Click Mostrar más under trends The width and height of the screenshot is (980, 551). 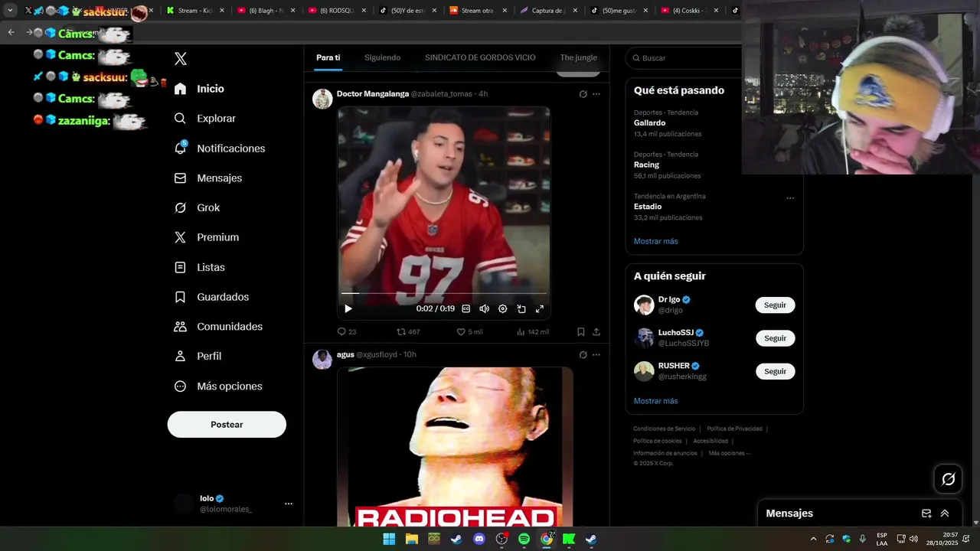click(x=655, y=241)
